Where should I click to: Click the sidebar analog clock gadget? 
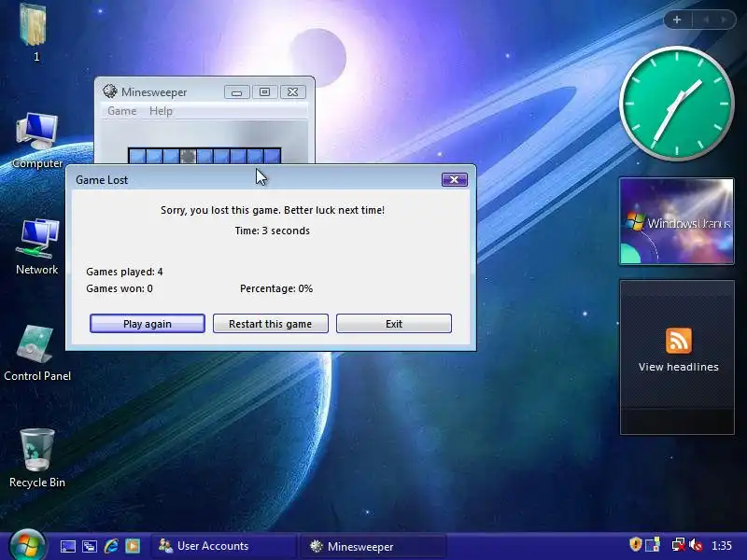[x=676, y=104]
